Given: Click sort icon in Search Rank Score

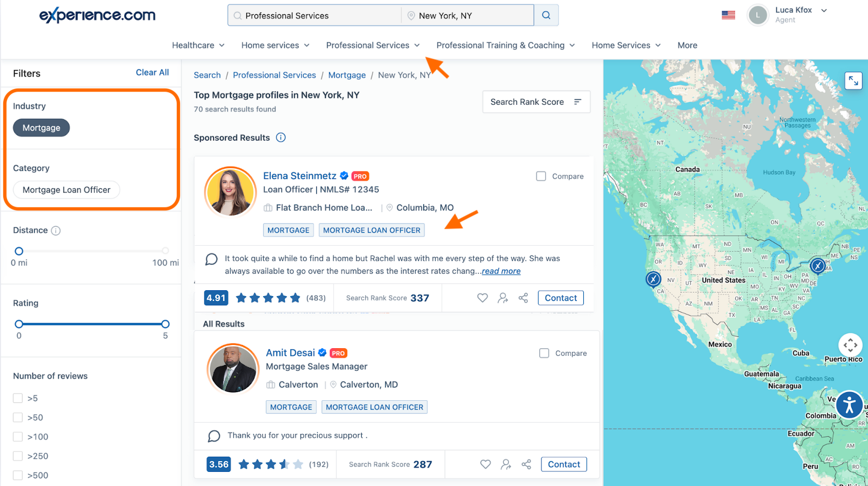Looking at the screenshot, I should click(x=578, y=102).
